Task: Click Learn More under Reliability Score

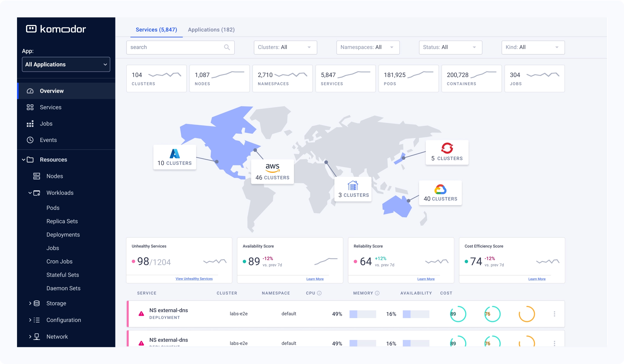Action: 426,279
